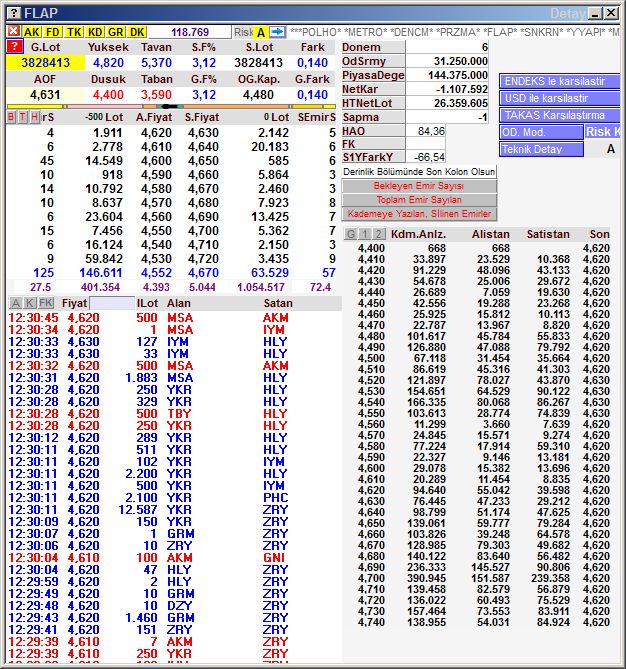
Task: Click the Kdm.Anlz. column header
Action: pyautogui.click(x=419, y=234)
